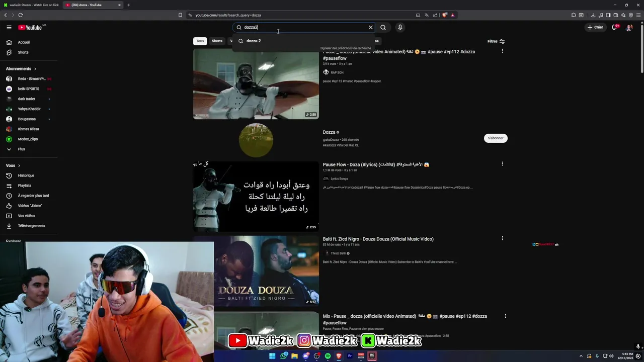Click the YouTube logo

click(x=30, y=28)
